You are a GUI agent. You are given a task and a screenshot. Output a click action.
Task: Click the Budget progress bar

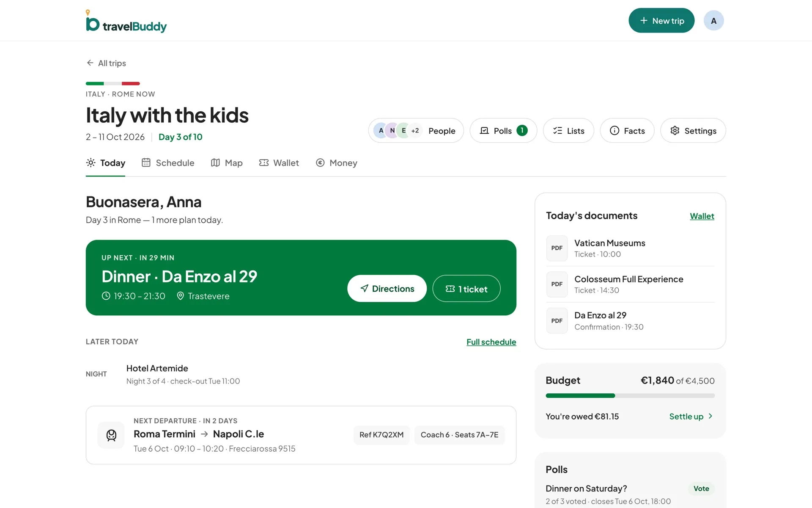pos(630,395)
